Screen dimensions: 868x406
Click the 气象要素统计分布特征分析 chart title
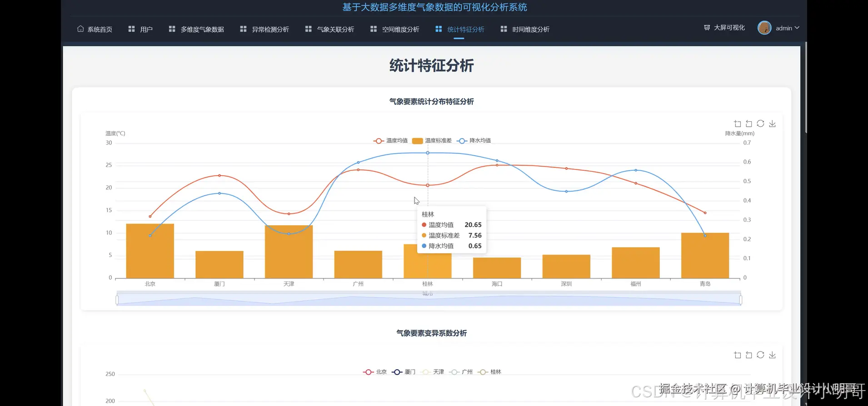tap(431, 102)
